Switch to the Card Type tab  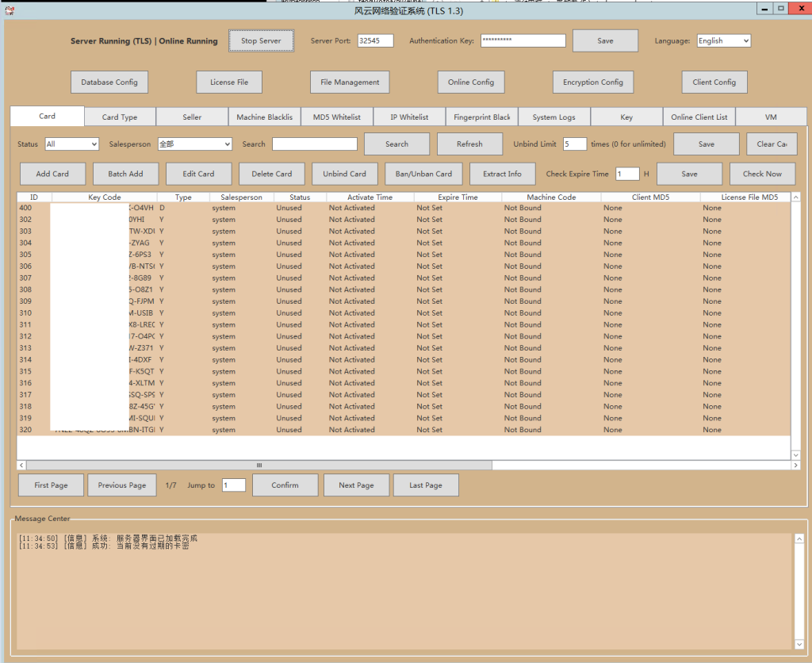[x=120, y=117]
